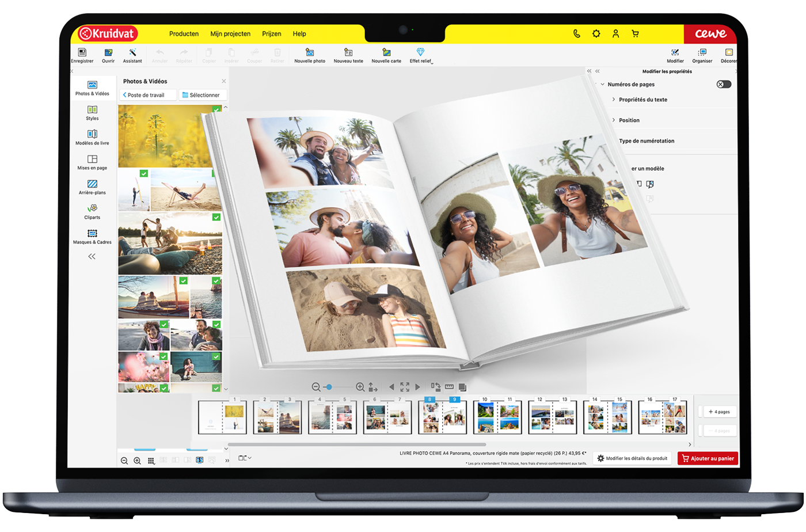
Task: Toggle fullscreen view of the book preview
Action: 405,387
